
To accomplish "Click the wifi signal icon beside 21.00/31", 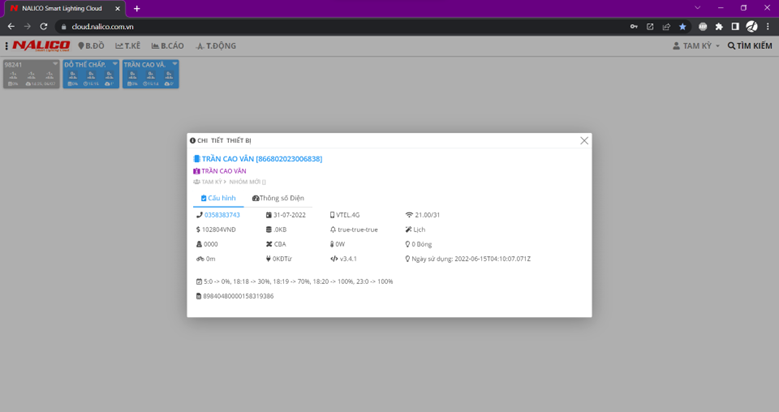I will pyautogui.click(x=409, y=215).
